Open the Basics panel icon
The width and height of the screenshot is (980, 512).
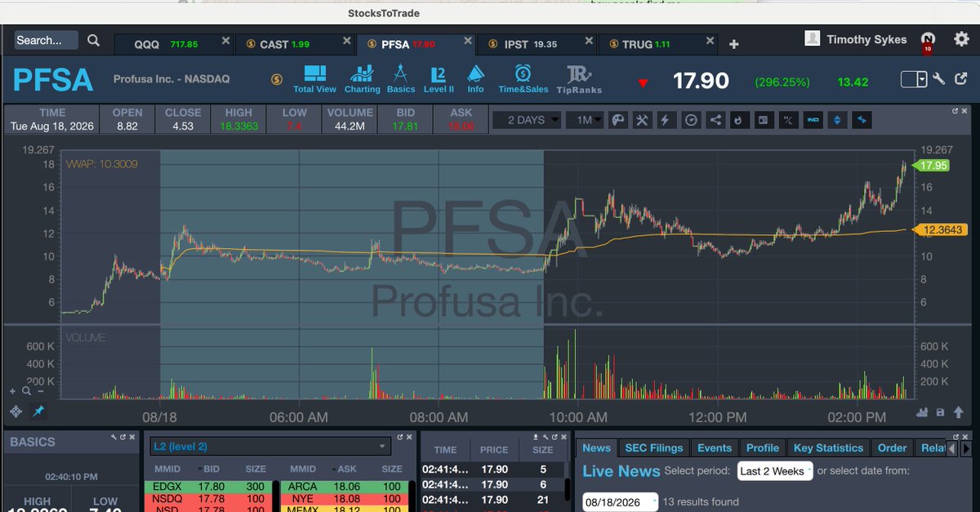pos(401,78)
